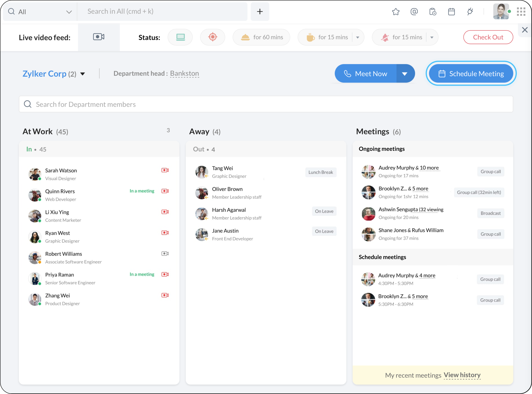Open the All search scope selector
532x394 pixels.
(x=40, y=12)
